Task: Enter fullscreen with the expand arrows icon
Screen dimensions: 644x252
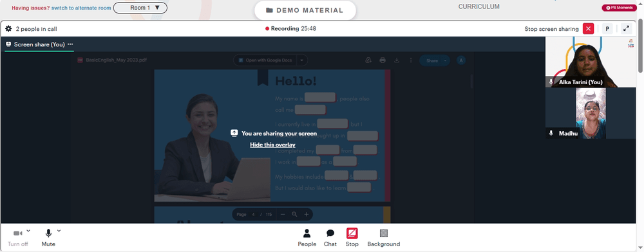Action: coord(626,29)
